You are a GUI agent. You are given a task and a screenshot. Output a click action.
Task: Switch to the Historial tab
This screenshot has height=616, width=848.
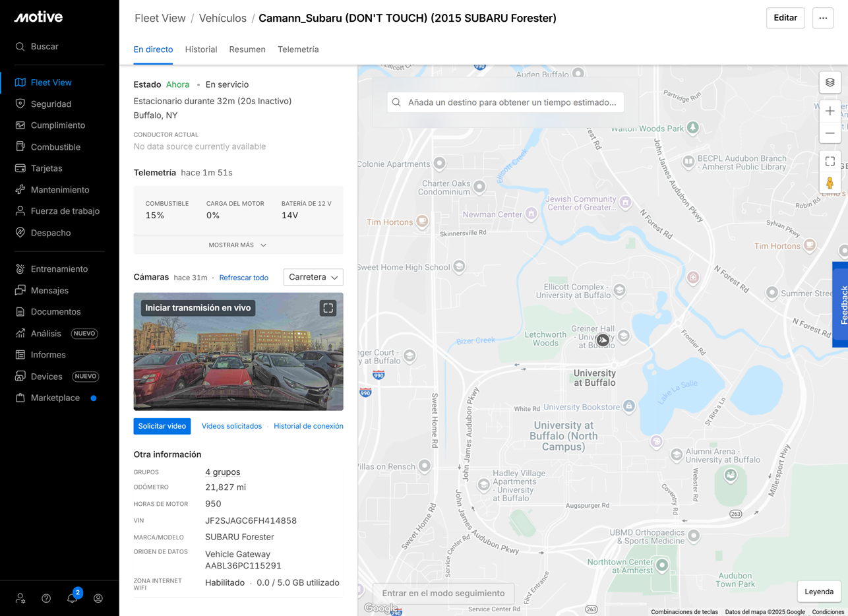(x=201, y=49)
